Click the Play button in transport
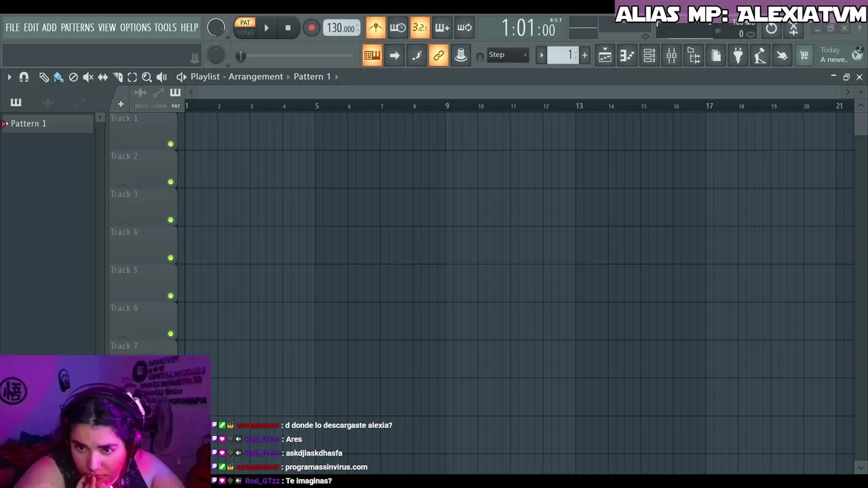The height and width of the screenshot is (488, 868). point(267,28)
